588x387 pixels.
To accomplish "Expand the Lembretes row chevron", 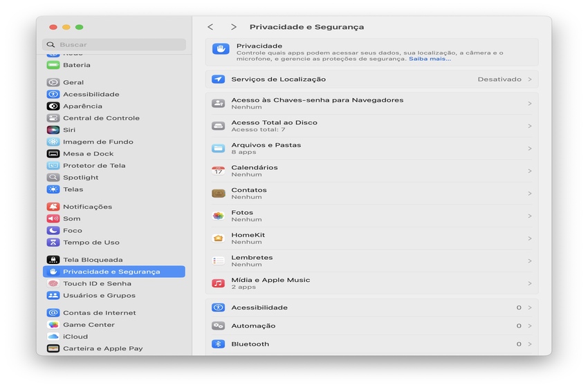I will click(530, 261).
